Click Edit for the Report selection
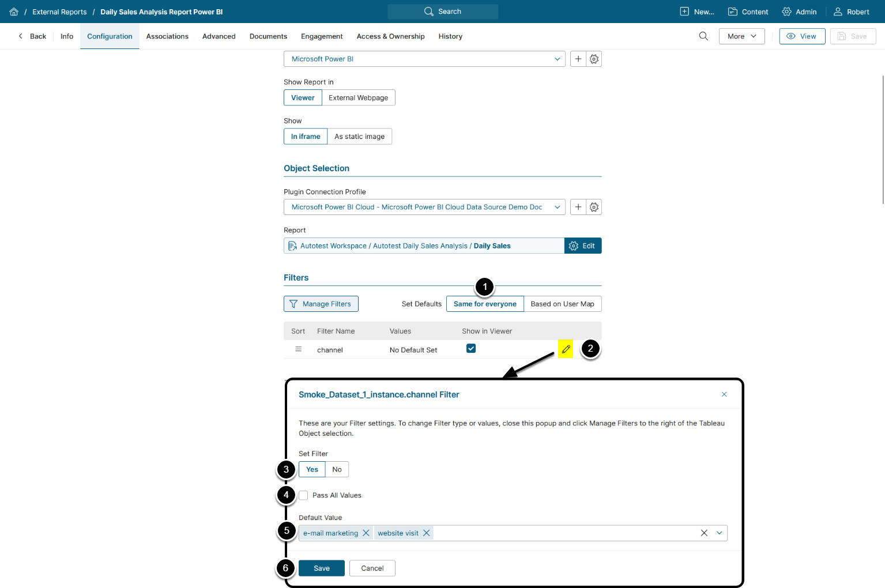885x588 pixels. [583, 246]
